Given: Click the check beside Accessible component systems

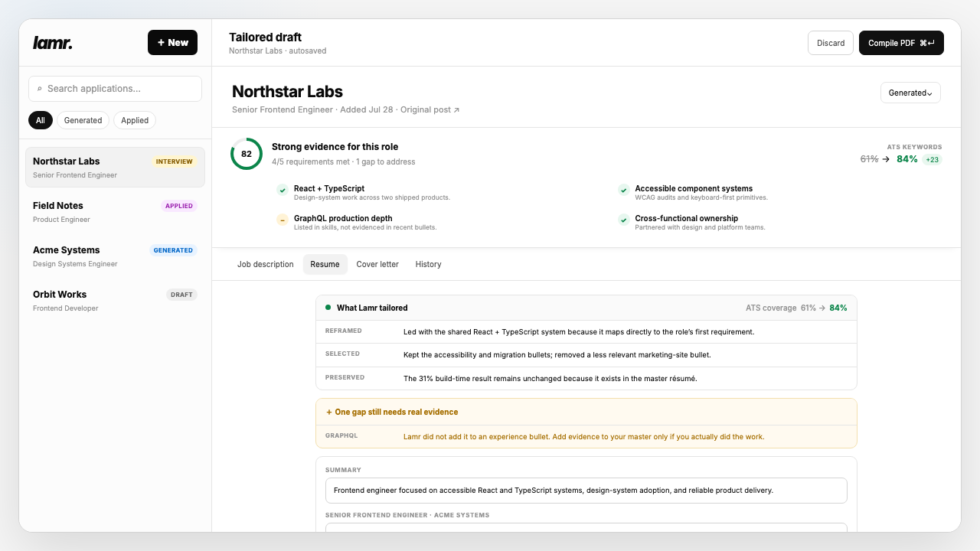Looking at the screenshot, I should 624,190.
